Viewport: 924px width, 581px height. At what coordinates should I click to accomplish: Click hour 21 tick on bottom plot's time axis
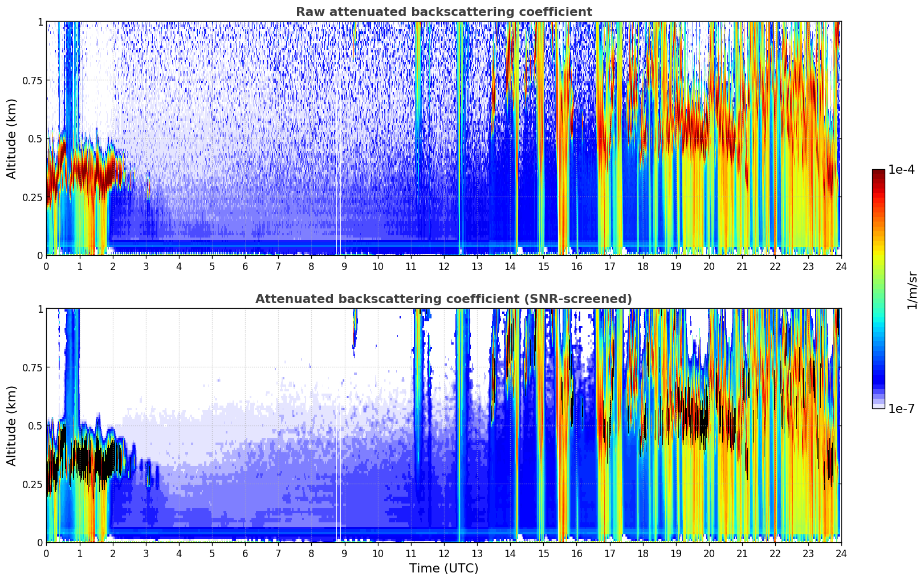pyautogui.click(x=742, y=553)
